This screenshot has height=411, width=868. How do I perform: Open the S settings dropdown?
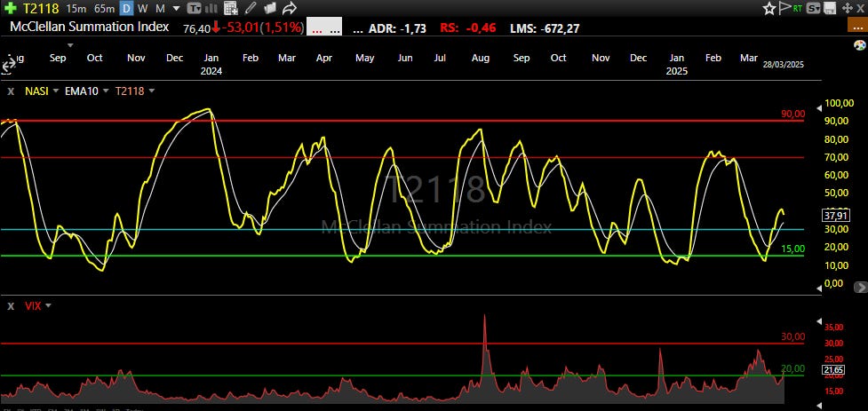(813, 8)
